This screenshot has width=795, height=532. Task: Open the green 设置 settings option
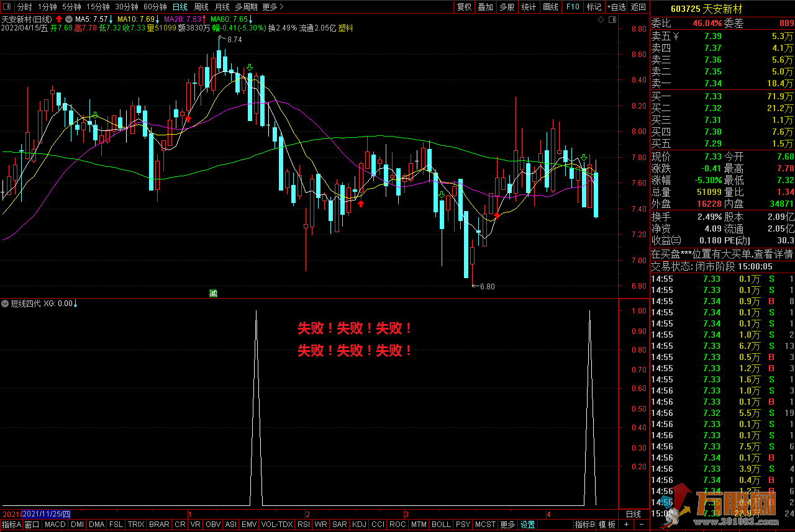(528, 525)
